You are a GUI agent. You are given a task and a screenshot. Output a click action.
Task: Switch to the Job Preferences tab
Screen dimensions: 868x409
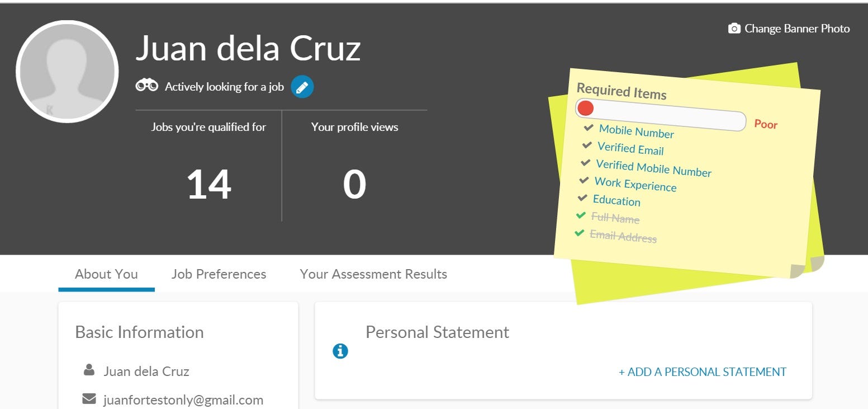[219, 274]
